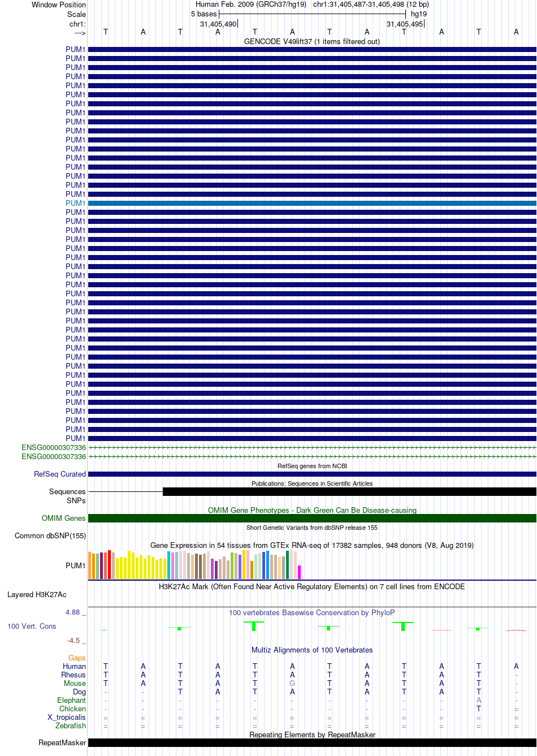Click the G base in Mouse row
The image size is (537, 756).
(292, 683)
